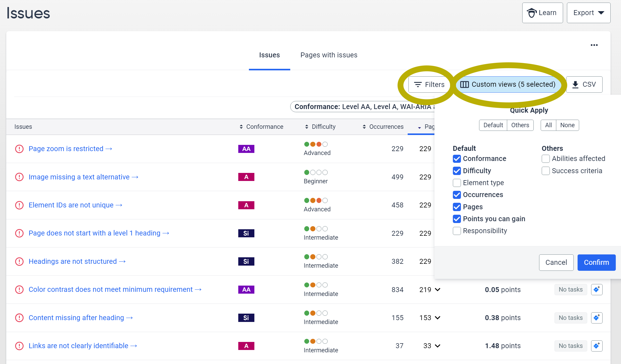This screenshot has width=621, height=364.
Task: Select the Issues tab
Action: [x=269, y=55]
